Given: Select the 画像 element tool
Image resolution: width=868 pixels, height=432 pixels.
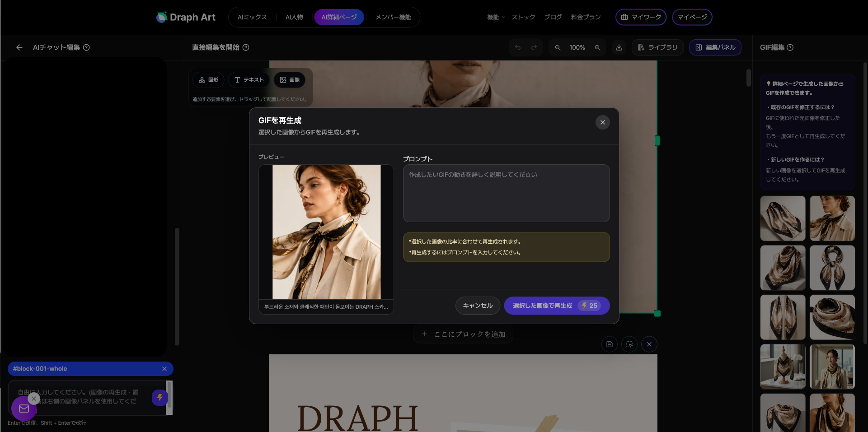Looking at the screenshot, I should coord(290,80).
